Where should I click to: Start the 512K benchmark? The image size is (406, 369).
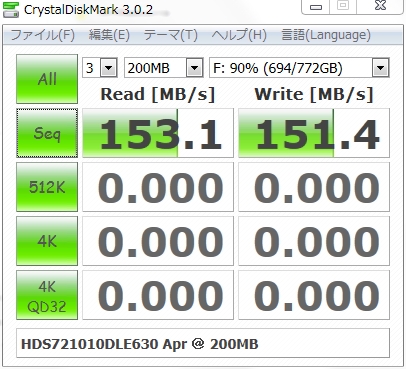pos(47,187)
